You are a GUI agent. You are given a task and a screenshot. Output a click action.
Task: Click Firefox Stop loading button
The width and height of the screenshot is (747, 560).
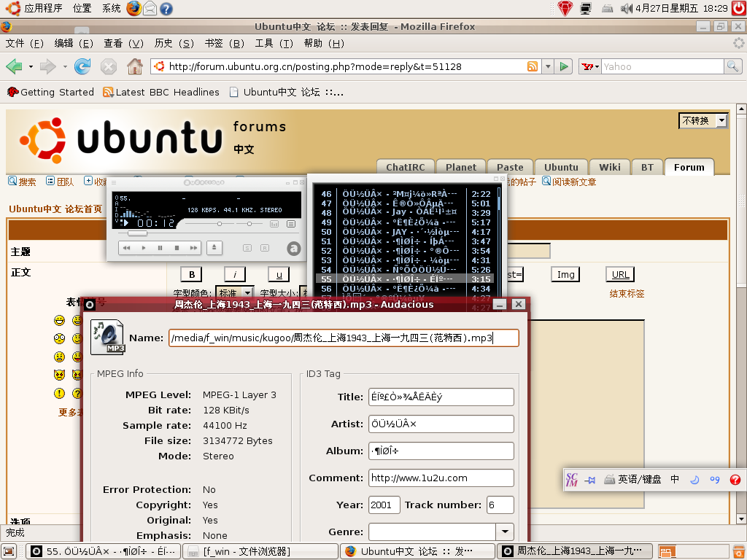coord(109,66)
